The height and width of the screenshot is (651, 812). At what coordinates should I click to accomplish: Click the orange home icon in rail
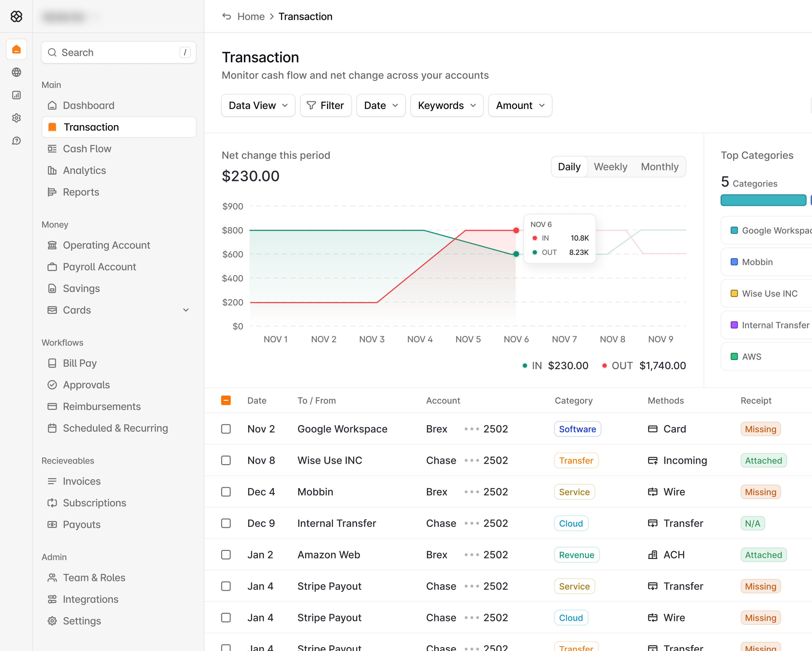(16, 49)
